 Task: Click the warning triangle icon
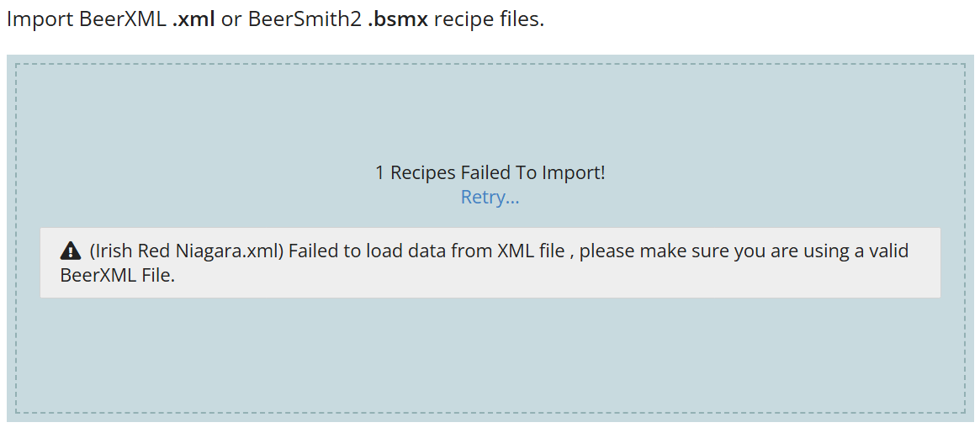(x=71, y=251)
